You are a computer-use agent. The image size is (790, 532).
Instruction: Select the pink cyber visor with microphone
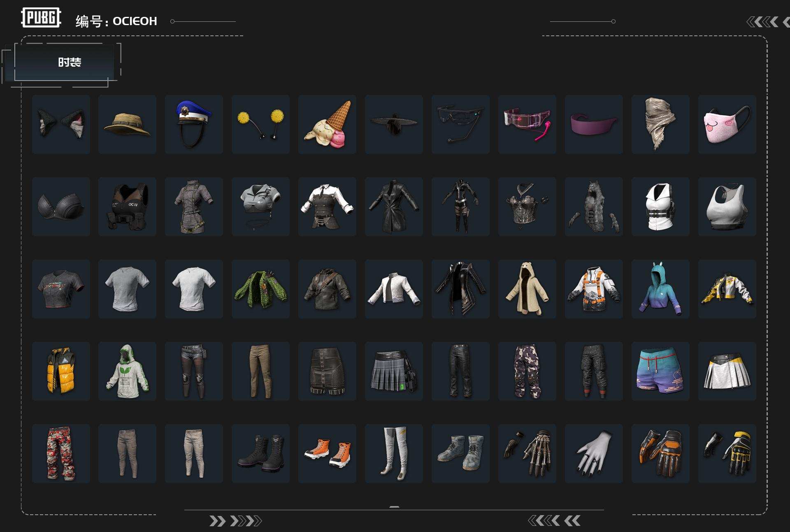click(x=527, y=124)
